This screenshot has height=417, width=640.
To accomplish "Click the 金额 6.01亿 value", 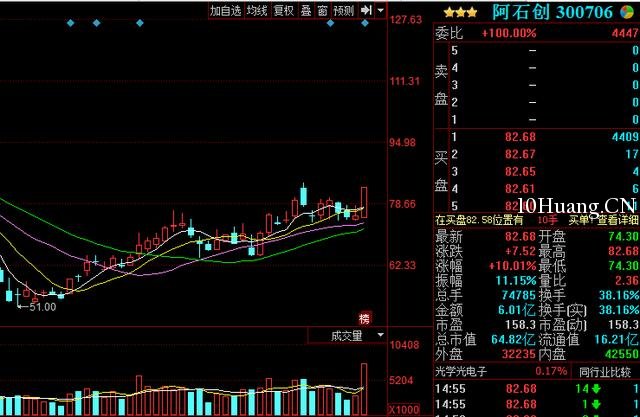I will (516, 310).
